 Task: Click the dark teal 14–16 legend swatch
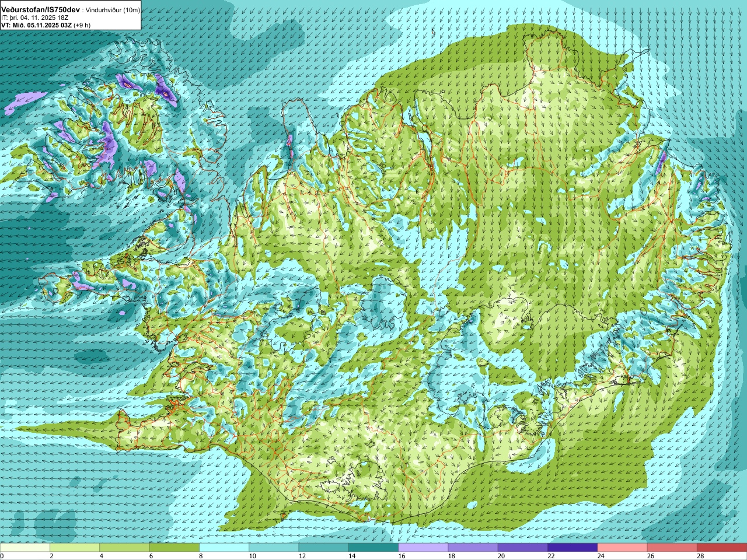373,548
